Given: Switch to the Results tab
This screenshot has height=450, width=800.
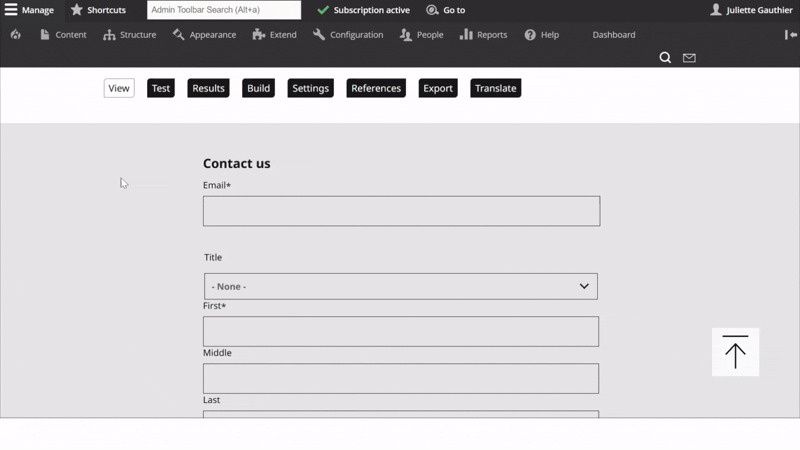Looking at the screenshot, I should click(208, 88).
